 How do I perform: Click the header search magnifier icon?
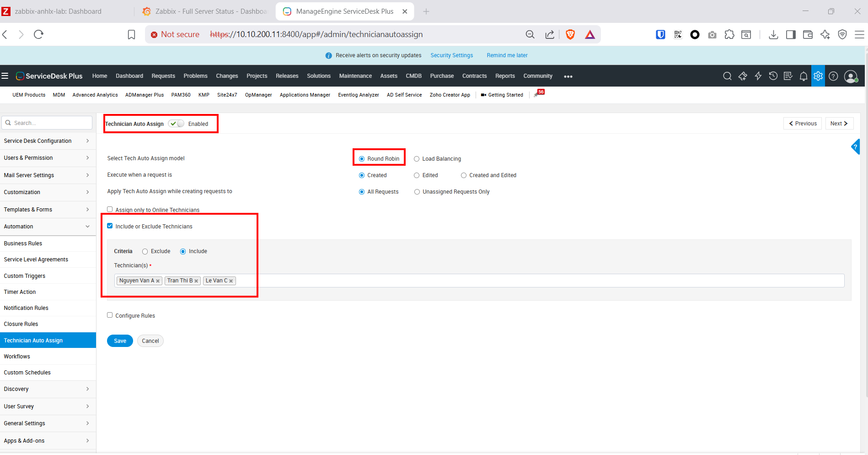point(727,76)
